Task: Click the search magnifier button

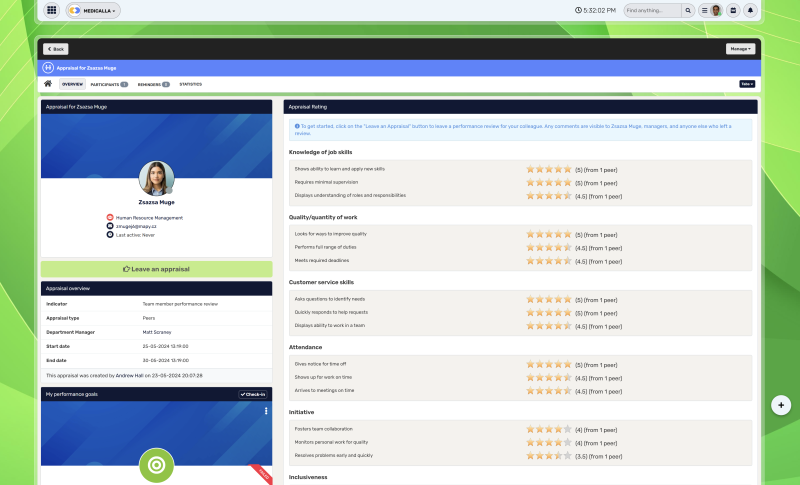Action: (688, 10)
